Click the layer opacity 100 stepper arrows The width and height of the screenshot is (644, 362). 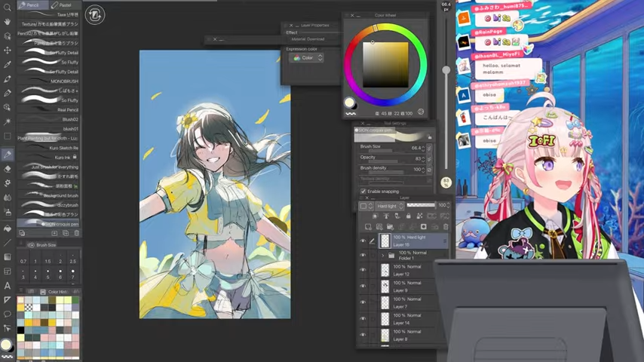(448, 205)
